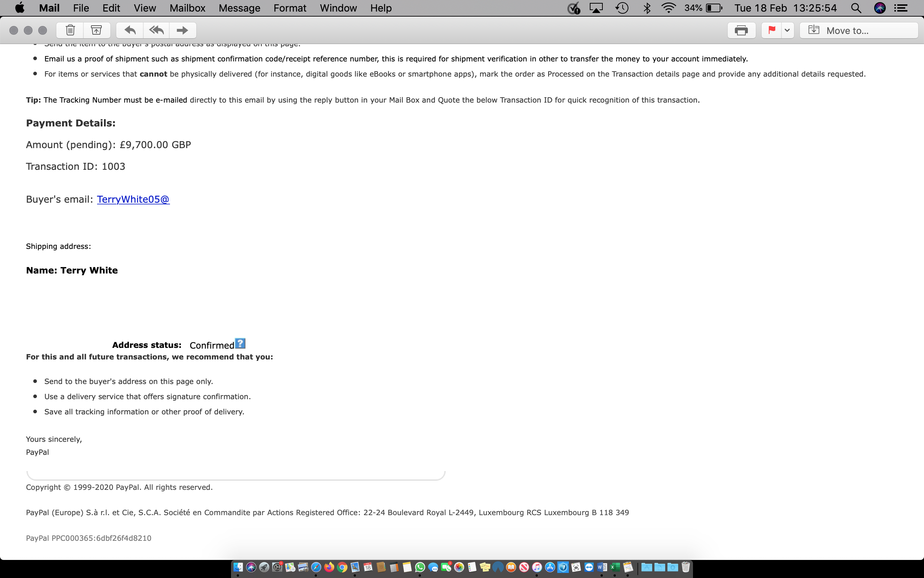Open Launchpad rocket in the Dock
The height and width of the screenshot is (578, 924).
[x=264, y=567]
